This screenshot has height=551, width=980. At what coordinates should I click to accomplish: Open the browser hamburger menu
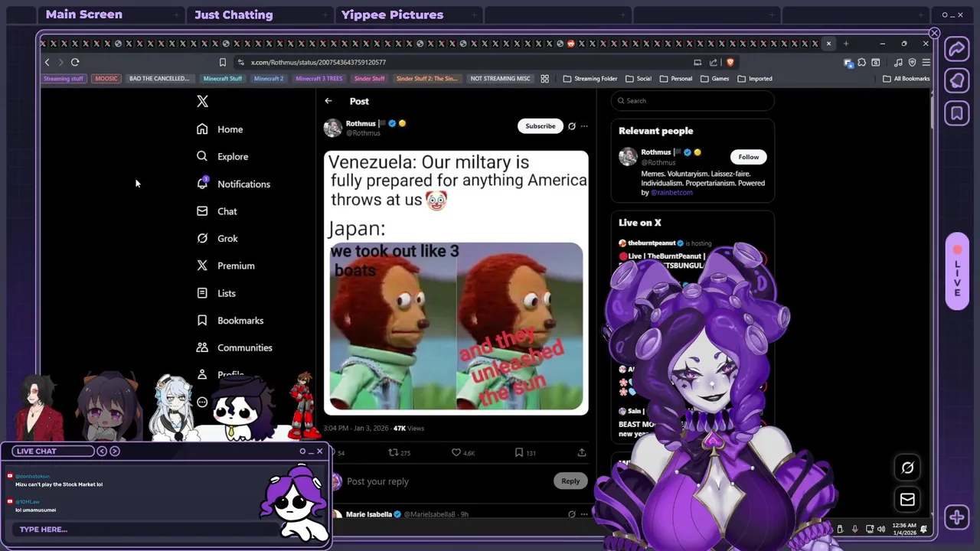926,62
